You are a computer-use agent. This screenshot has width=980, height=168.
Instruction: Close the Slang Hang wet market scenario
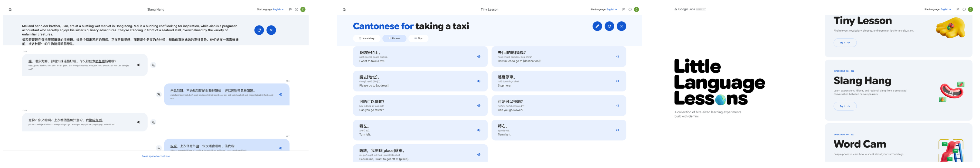pos(271,30)
